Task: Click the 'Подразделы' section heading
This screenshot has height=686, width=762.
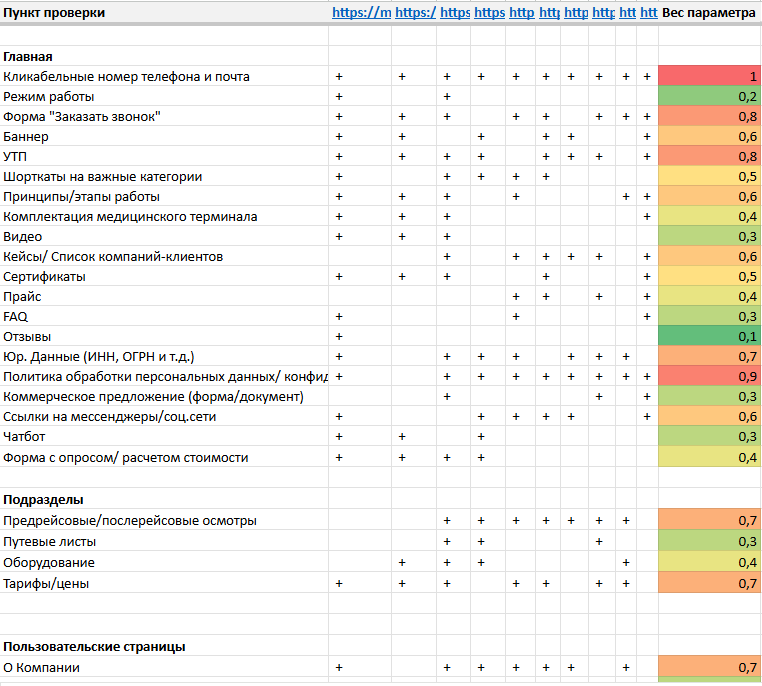Action: 43,500
